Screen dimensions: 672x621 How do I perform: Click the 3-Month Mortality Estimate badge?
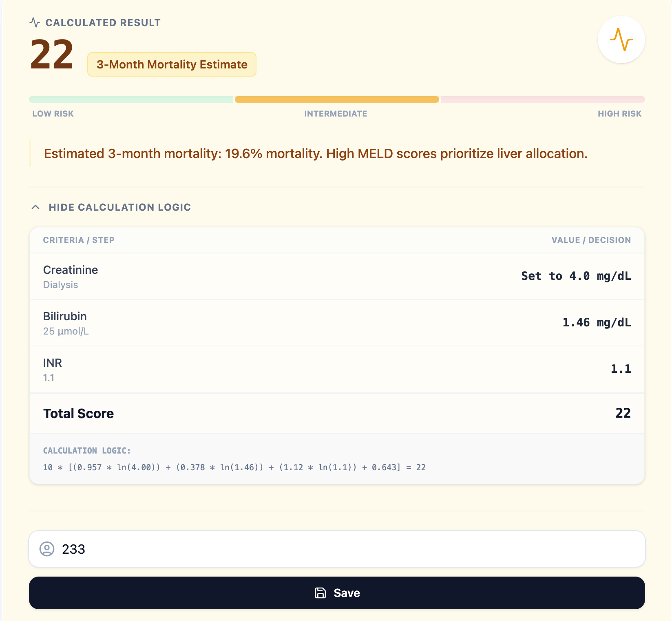172,64
